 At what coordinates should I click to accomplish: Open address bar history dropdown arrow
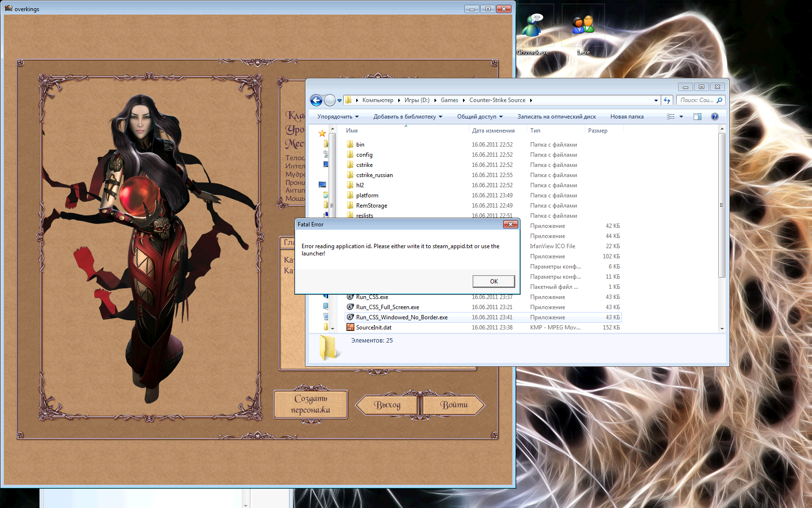tap(656, 101)
